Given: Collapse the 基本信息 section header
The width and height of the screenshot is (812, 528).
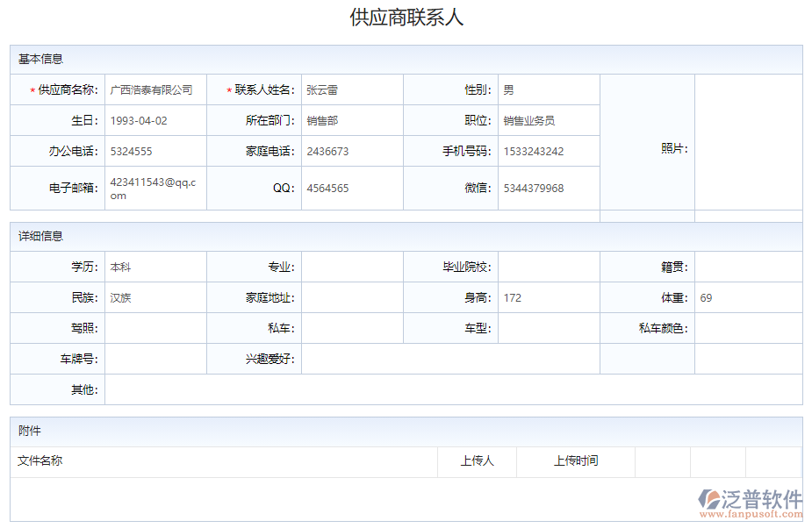Looking at the screenshot, I should [x=39, y=58].
